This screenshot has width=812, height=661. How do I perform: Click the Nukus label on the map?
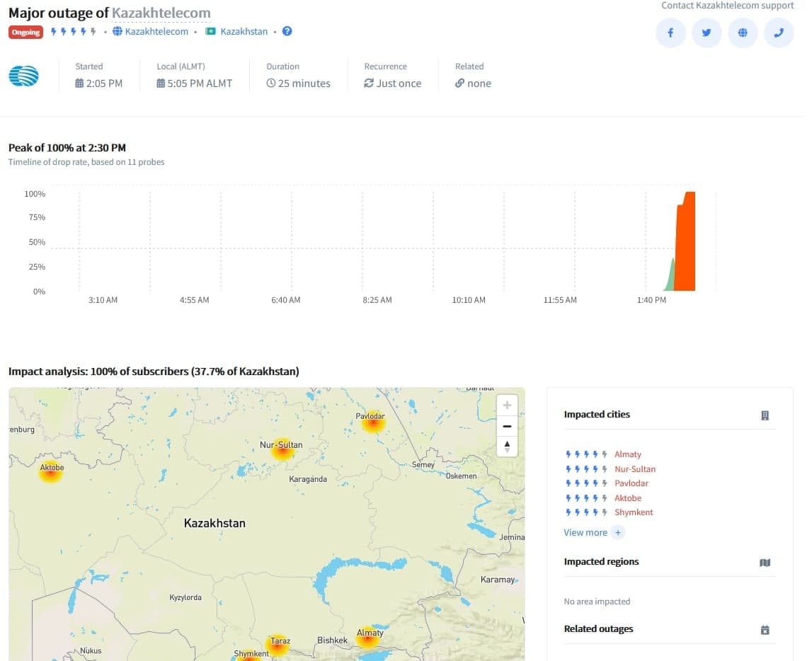(x=91, y=650)
